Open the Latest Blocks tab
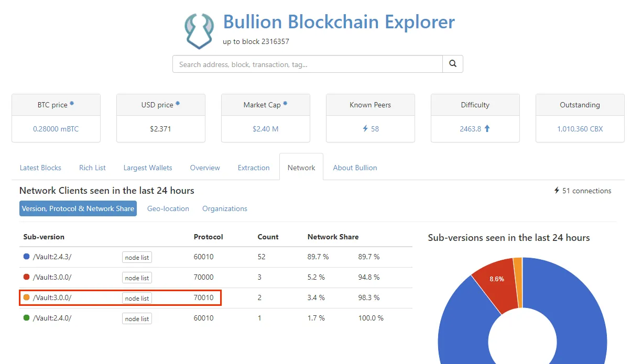This screenshot has width=631, height=364. (x=40, y=168)
